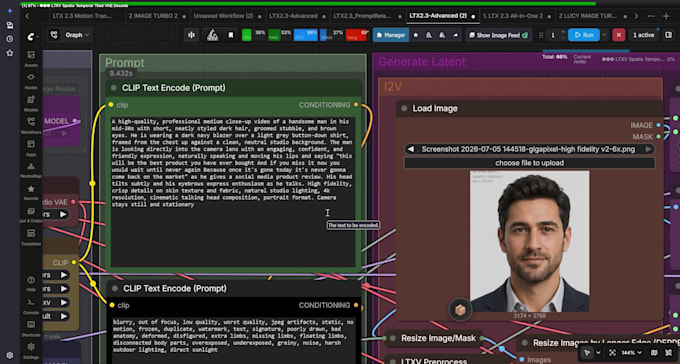Screen dimensions: 680x364
Task: Switch to LTX2.3_PromptRela... tab
Action: click(x=362, y=16)
